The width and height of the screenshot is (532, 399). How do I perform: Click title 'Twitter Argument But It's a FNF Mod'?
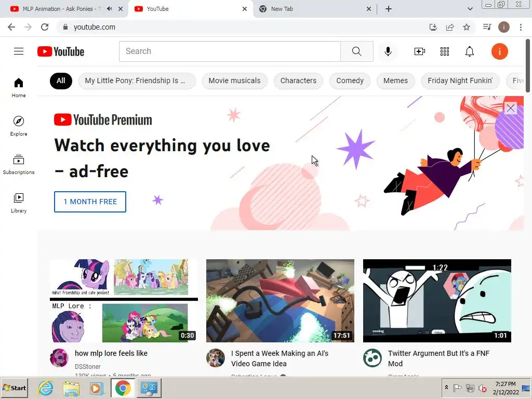pyautogui.click(x=438, y=358)
